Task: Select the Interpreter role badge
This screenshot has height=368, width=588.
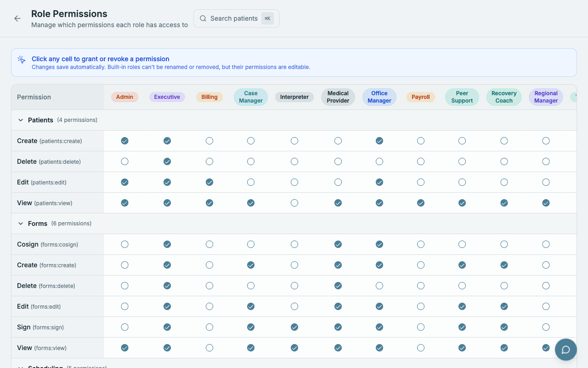Action: click(294, 97)
